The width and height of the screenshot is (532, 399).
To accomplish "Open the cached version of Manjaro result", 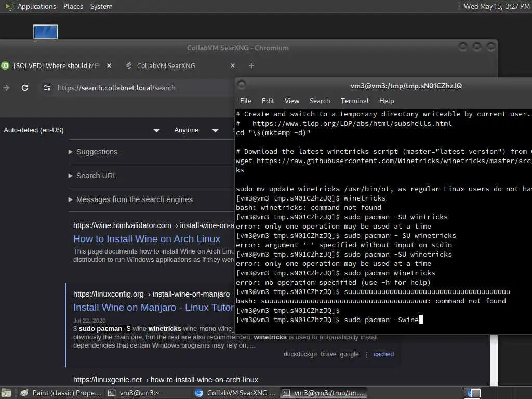I will pyautogui.click(x=383, y=354).
